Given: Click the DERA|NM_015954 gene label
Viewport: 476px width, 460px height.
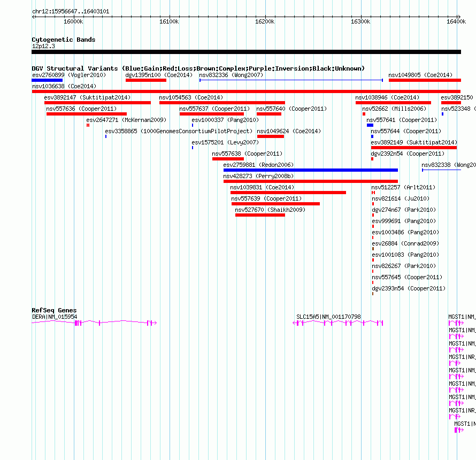Looking at the screenshot, I should point(55,317).
